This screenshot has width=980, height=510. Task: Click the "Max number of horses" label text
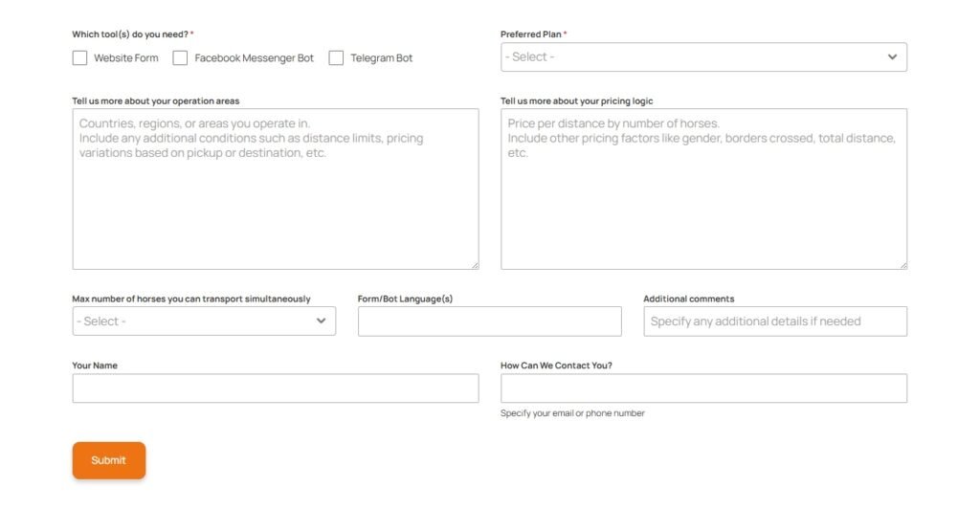click(x=190, y=299)
